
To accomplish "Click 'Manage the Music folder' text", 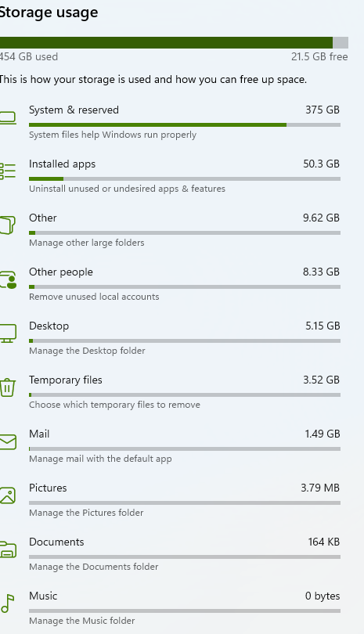I will pyautogui.click(x=81, y=621).
